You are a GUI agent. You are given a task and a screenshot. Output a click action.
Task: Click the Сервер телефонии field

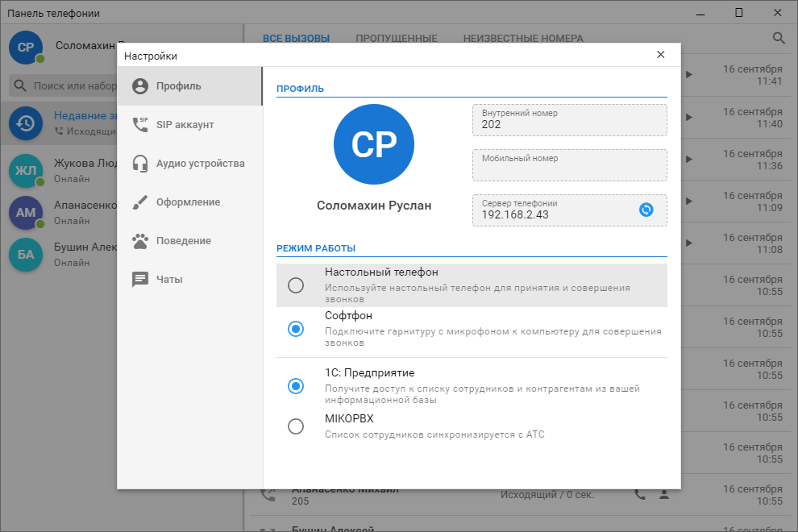(570, 210)
